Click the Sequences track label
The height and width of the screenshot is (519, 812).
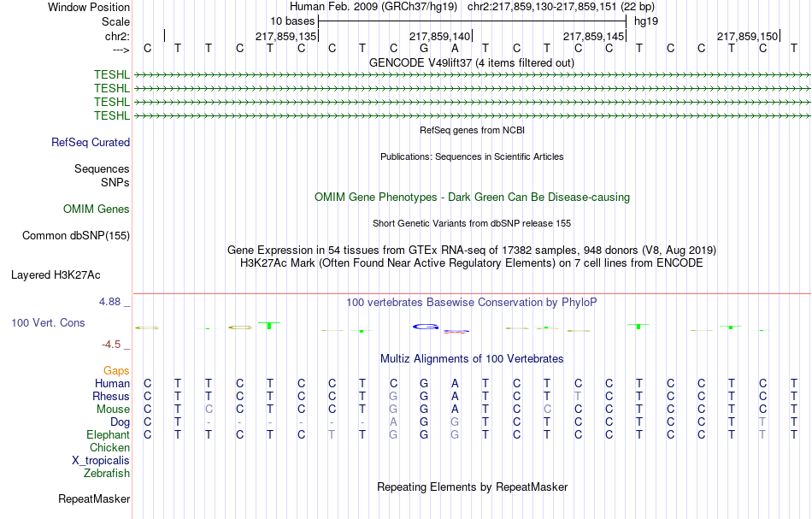pyautogui.click(x=102, y=168)
